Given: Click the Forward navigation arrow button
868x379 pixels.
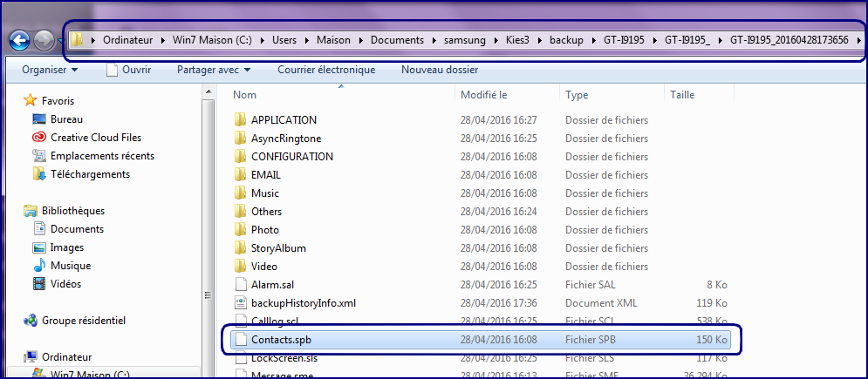Looking at the screenshot, I should tap(44, 40).
